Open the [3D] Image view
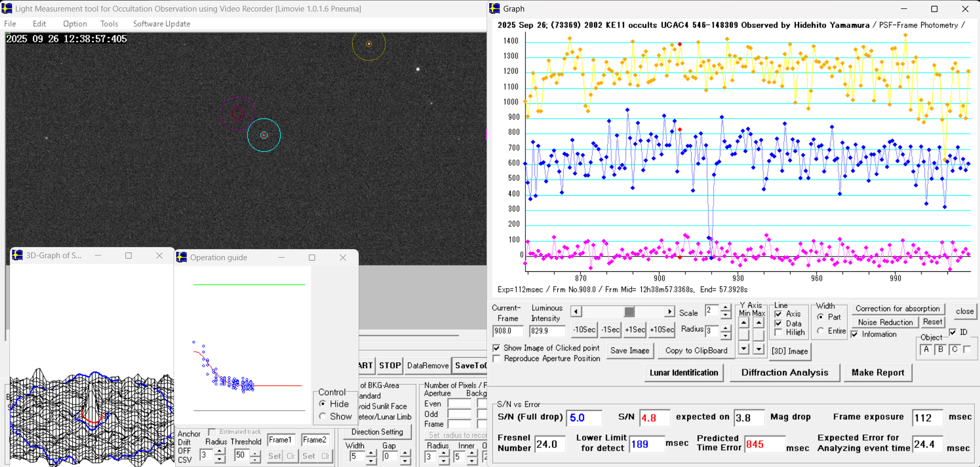This screenshot has width=980, height=467. [789, 351]
